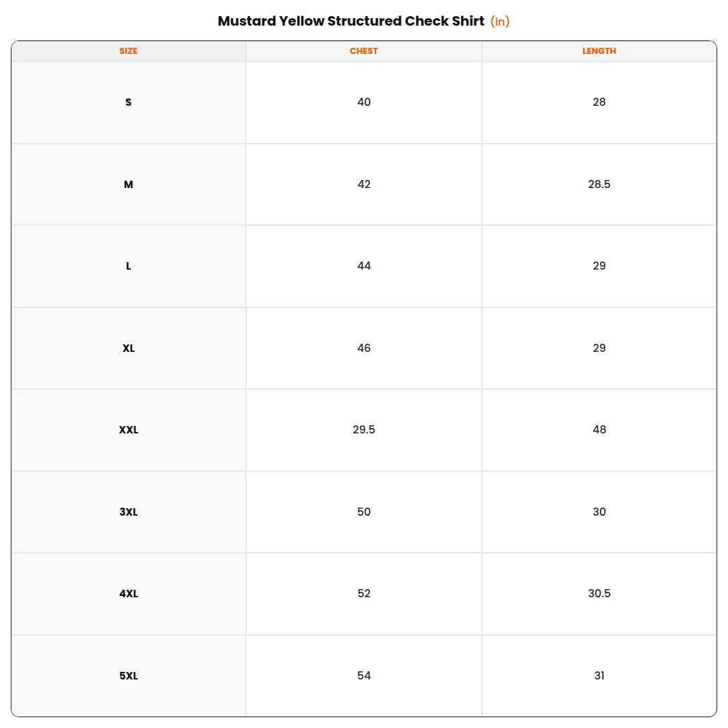Click the (in) unit label in title
Viewport: 728px width, 728px height.
[x=500, y=22]
